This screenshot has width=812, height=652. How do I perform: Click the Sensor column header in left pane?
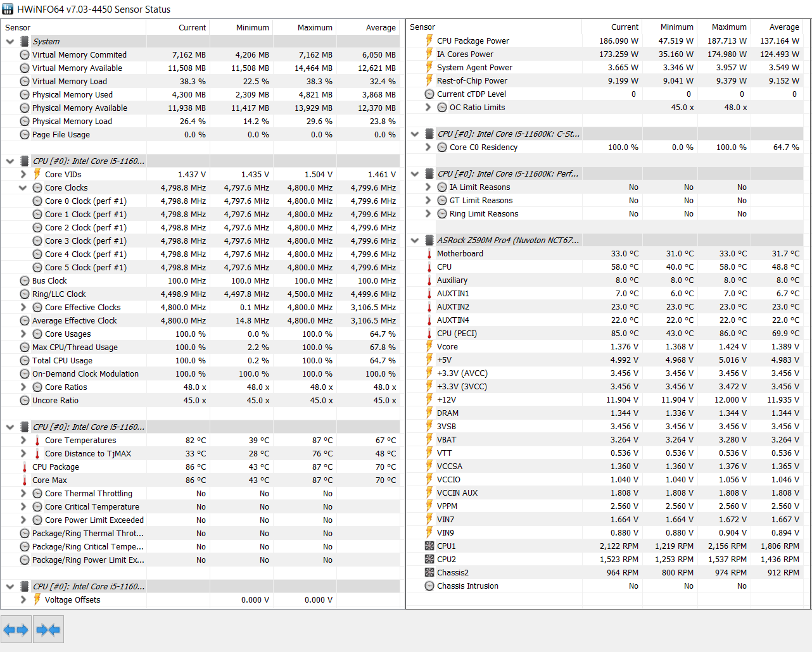[x=73, y=27]
